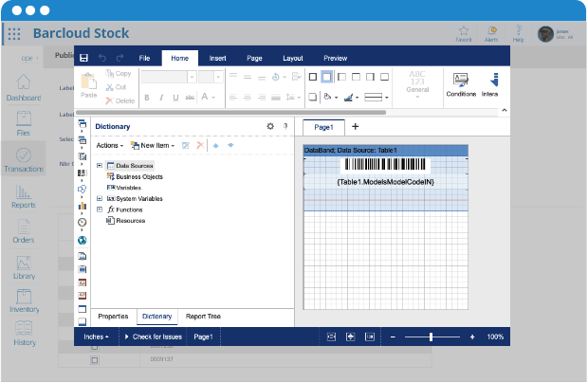Open Reports in left sidebar
Image resolution: width=588 pixels, height=382 pixels.
[x=24, y=197]
